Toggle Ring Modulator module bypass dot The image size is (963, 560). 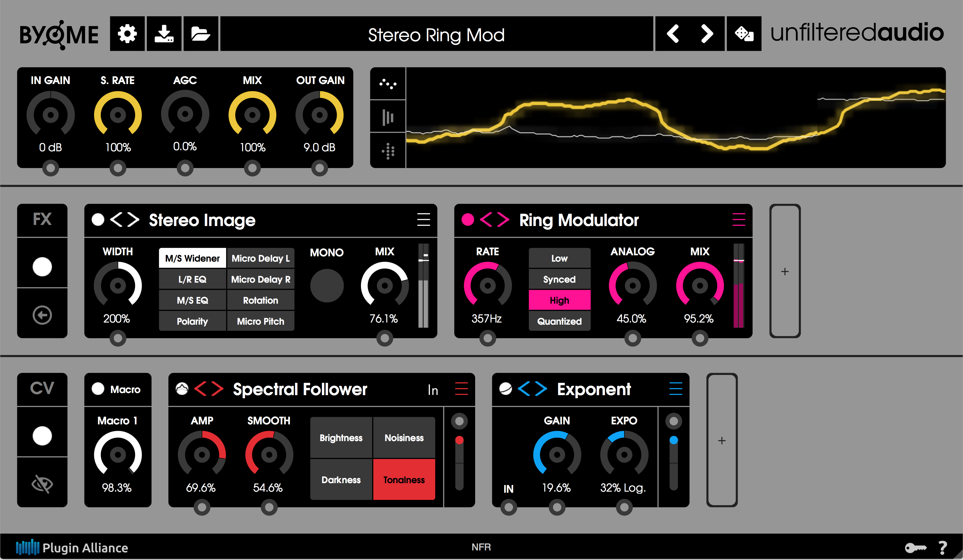[468, 220]
